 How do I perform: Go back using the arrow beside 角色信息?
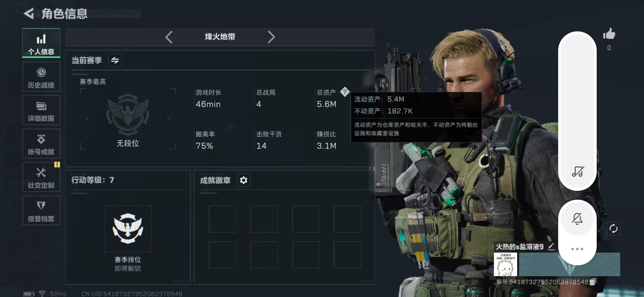coord(28,13)
